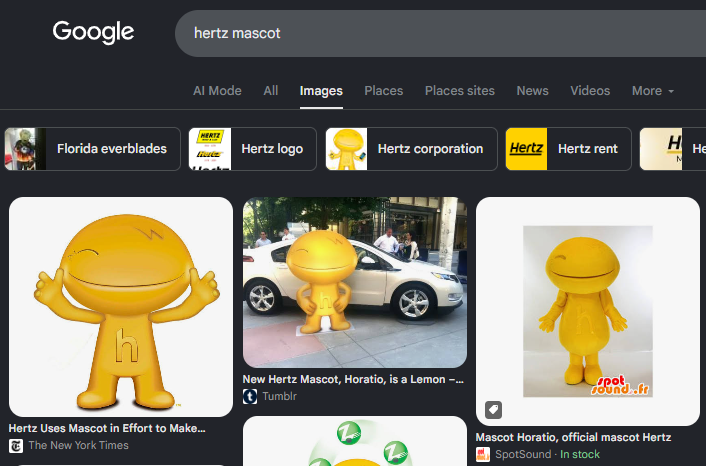This screenshot has height=466, width=706.
Task: Click the green In stock label
Action: pos(580,454)
